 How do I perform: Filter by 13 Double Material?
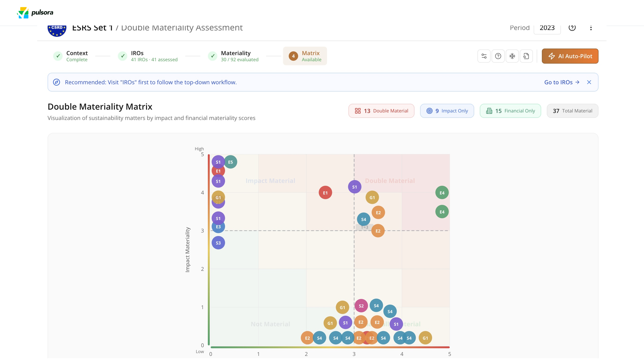pos(381,111)
